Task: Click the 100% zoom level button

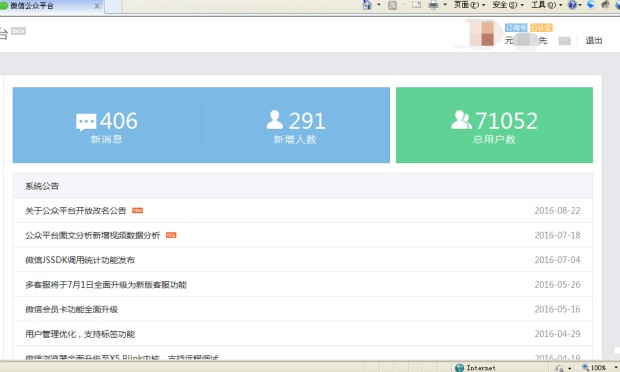Action: 594,368
